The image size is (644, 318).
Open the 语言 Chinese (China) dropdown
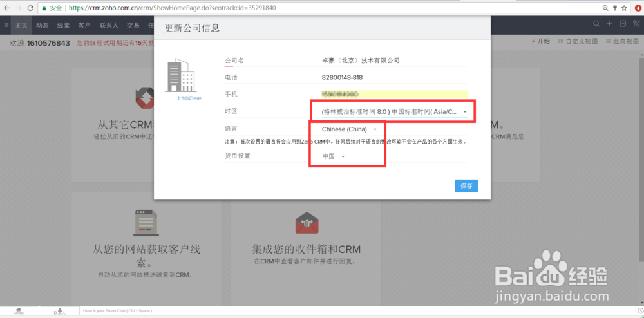(x=350, y=129)
